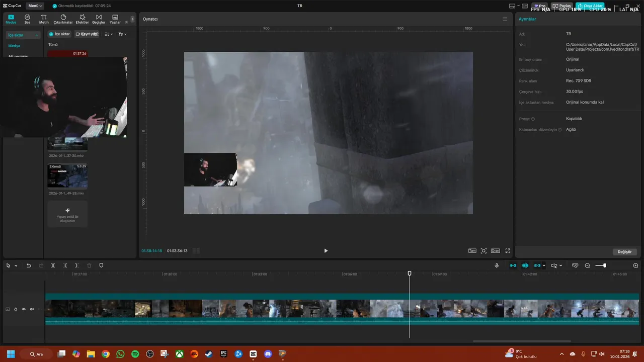Screen dimensions: 644x362
Task: Click Katmanları düzenleyin info icon
Action: (559, 130)
